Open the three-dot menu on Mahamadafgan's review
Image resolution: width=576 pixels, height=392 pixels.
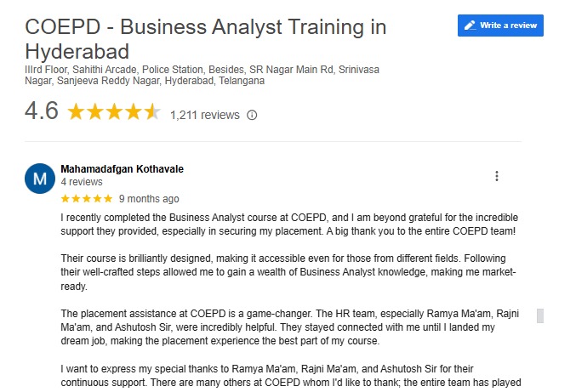click(x=497, y=176)
